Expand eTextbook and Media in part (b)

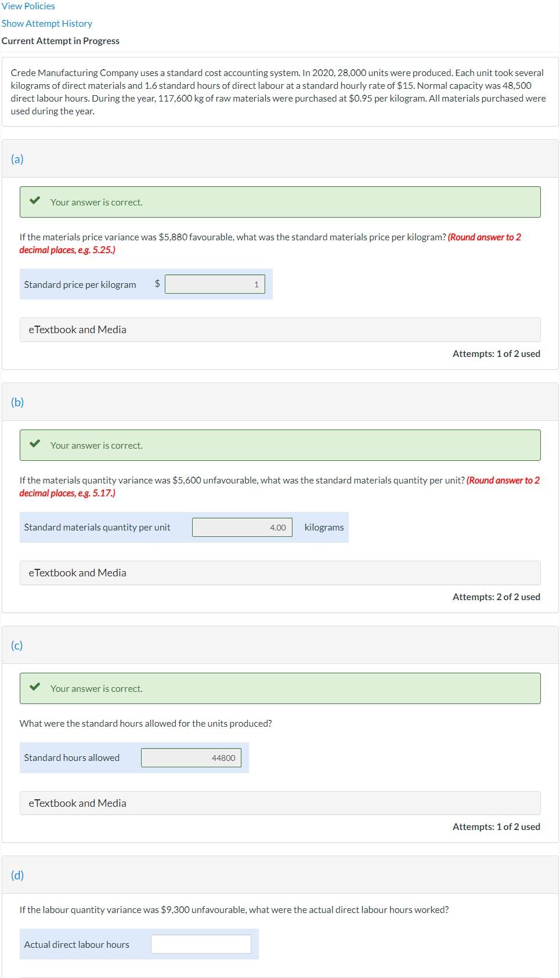77,572
